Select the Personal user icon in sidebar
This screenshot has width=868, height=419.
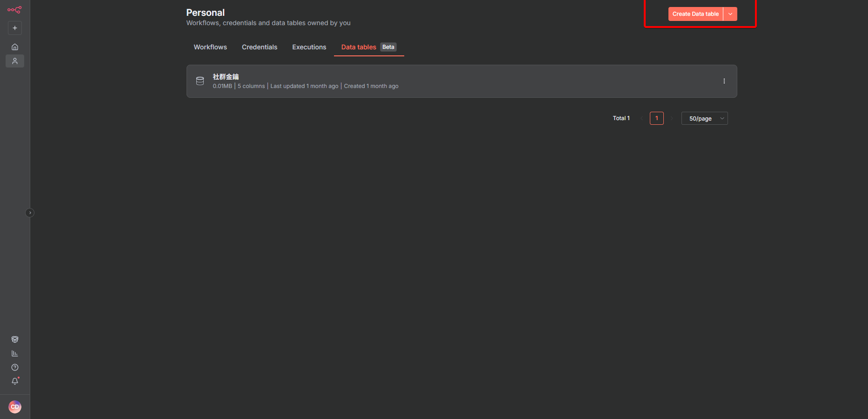click(15, 61)
